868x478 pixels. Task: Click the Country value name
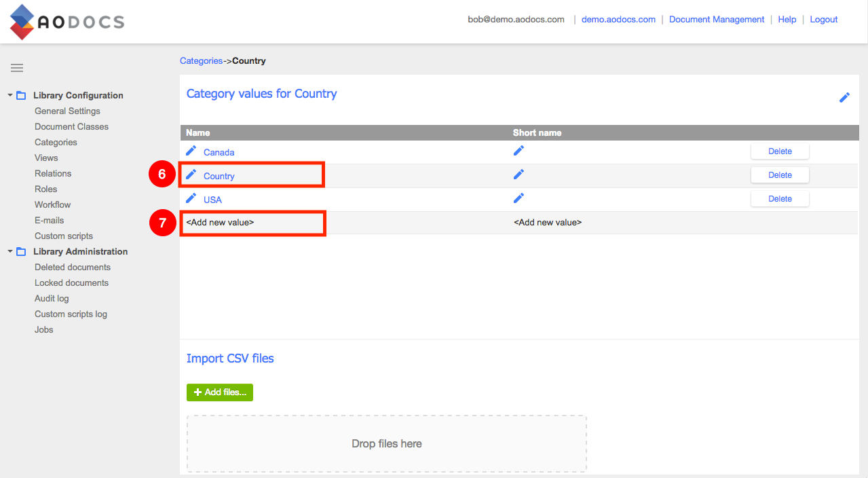coord(219,177)
